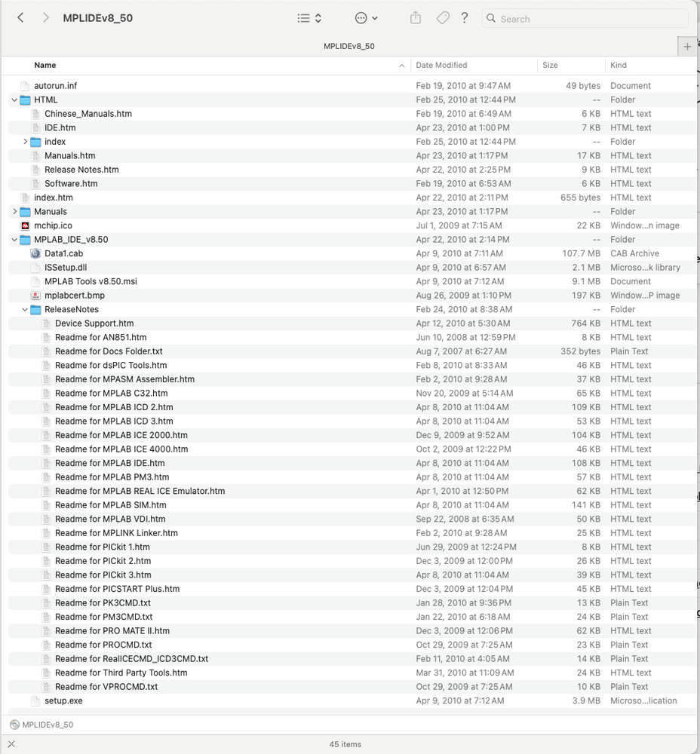
Task: Open a new tab with the plus button
Action: point(687,46)
